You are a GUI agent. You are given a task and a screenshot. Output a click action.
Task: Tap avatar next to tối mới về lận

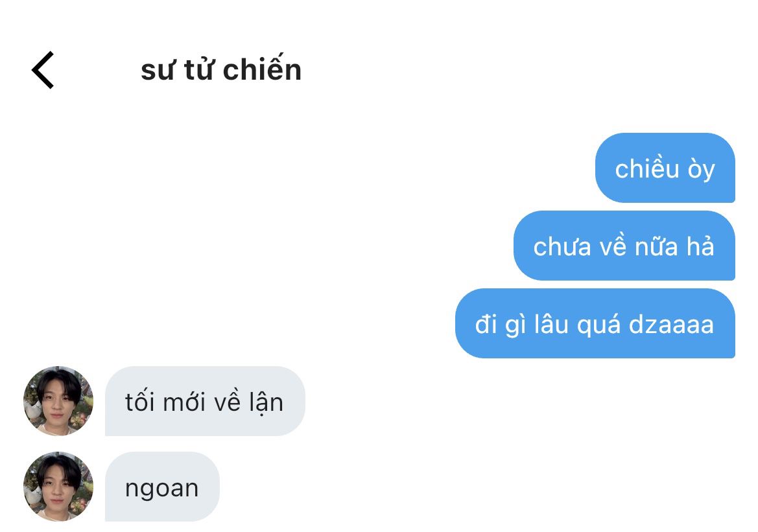click(x=58, y=401)
